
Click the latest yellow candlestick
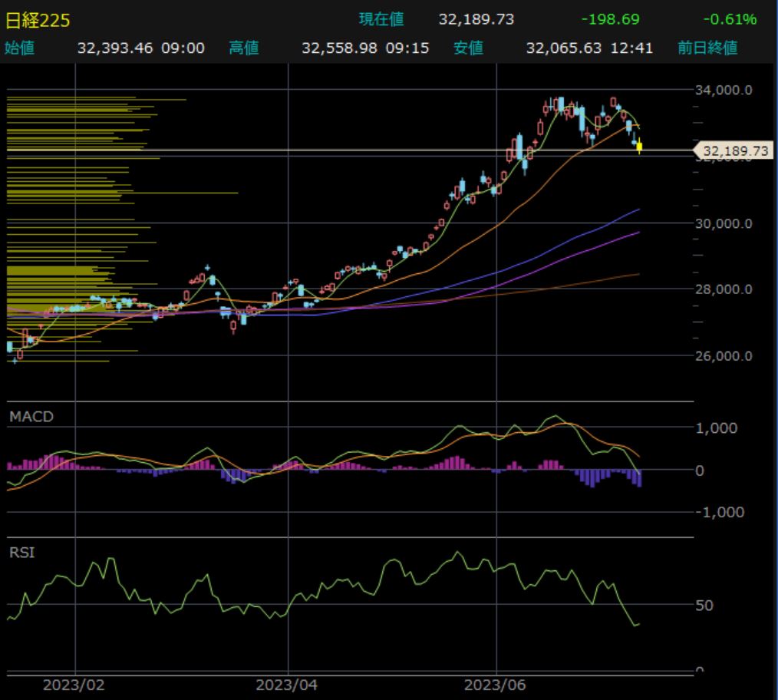pos(639,145)
